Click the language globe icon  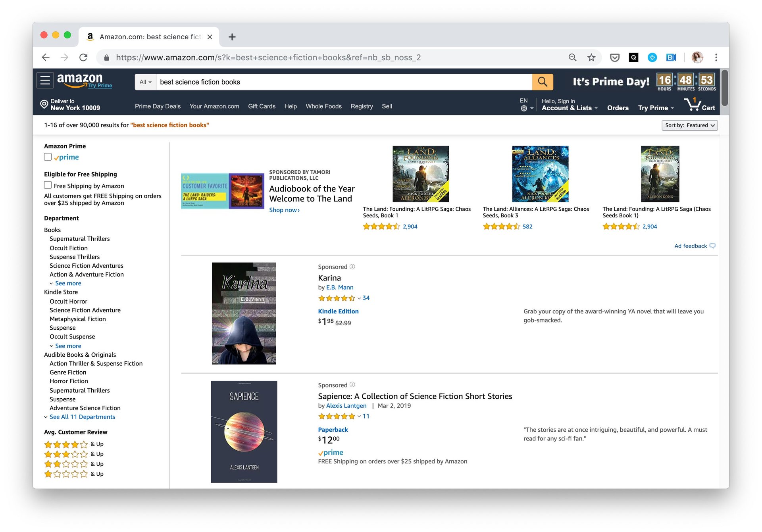[x=524, y=108]
